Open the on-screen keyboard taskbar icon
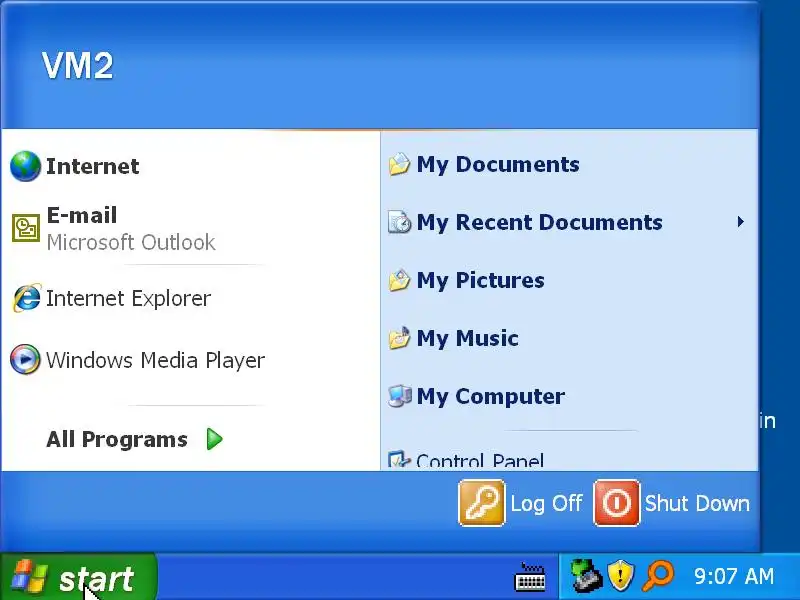The height and width of the screenshot is (600, 800). (x=530, y=577)
